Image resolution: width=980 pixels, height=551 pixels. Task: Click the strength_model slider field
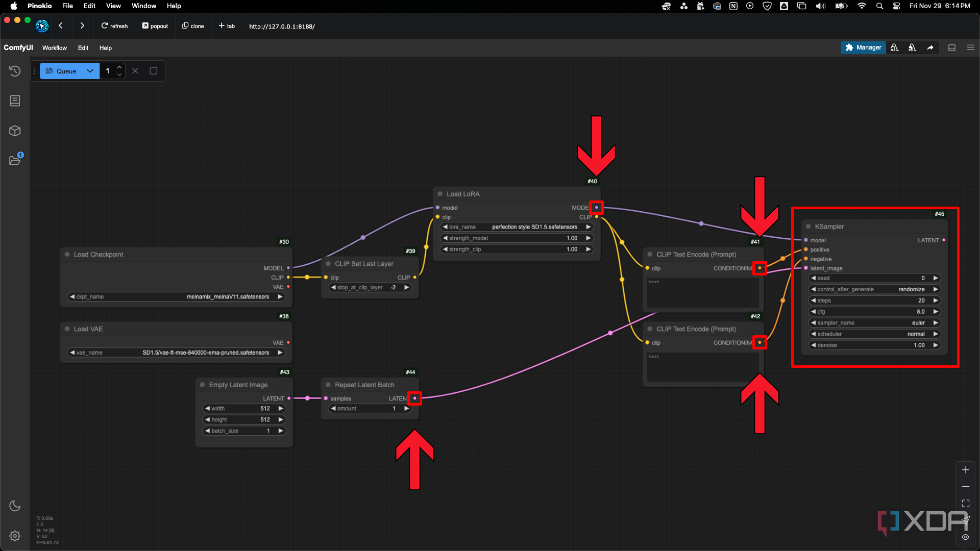tap(517, 238)
